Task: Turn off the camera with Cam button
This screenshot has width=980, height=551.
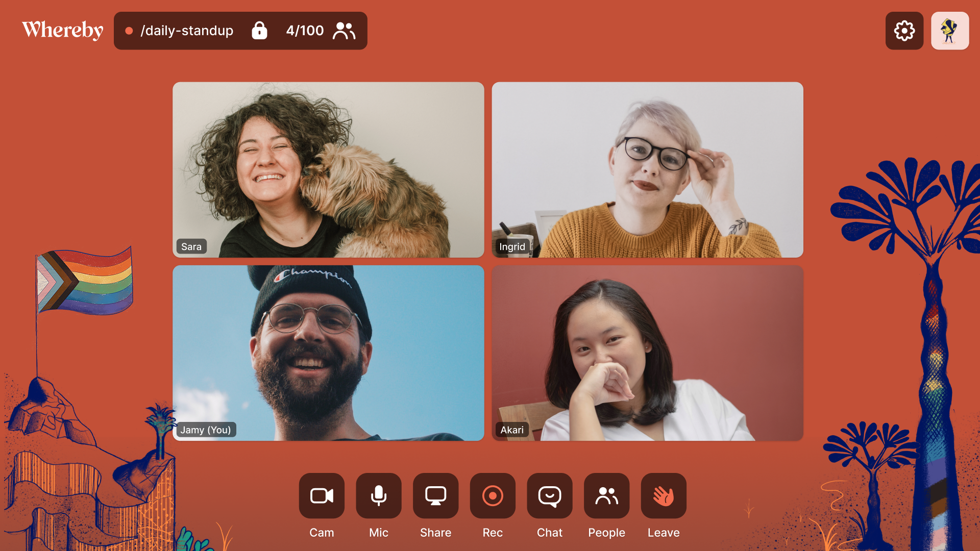Action: [322, 495]
